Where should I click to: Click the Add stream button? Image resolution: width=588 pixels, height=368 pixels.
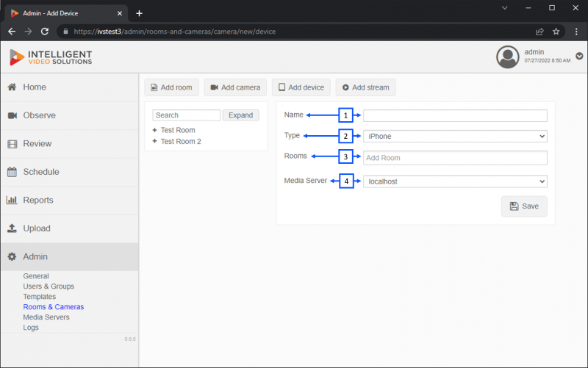[x=365, y=87]
